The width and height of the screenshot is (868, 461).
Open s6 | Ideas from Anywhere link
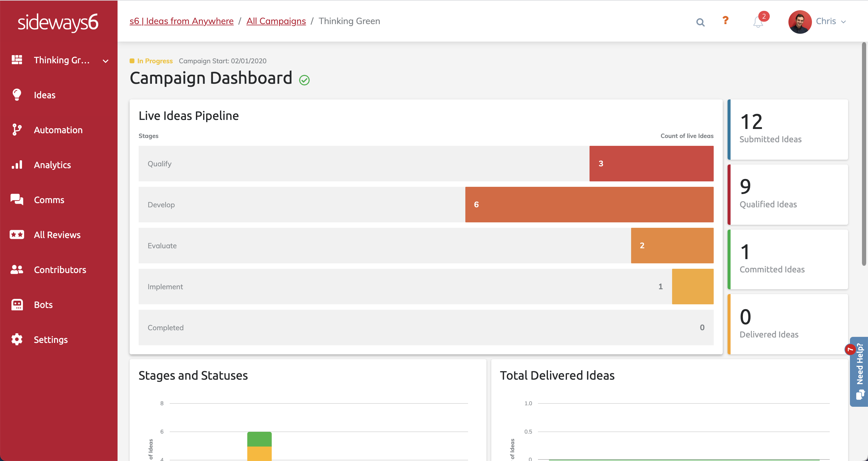click(x=181, y=21)
